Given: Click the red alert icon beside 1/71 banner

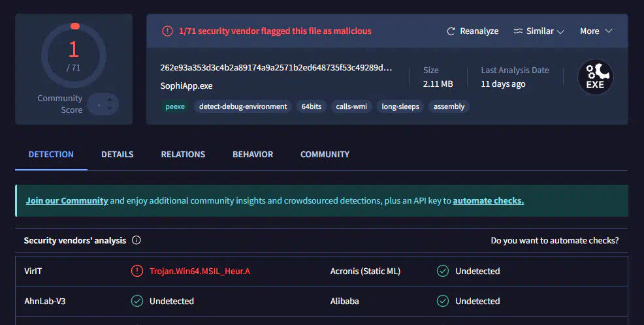Looking at the screenshot, I should 167,31.
